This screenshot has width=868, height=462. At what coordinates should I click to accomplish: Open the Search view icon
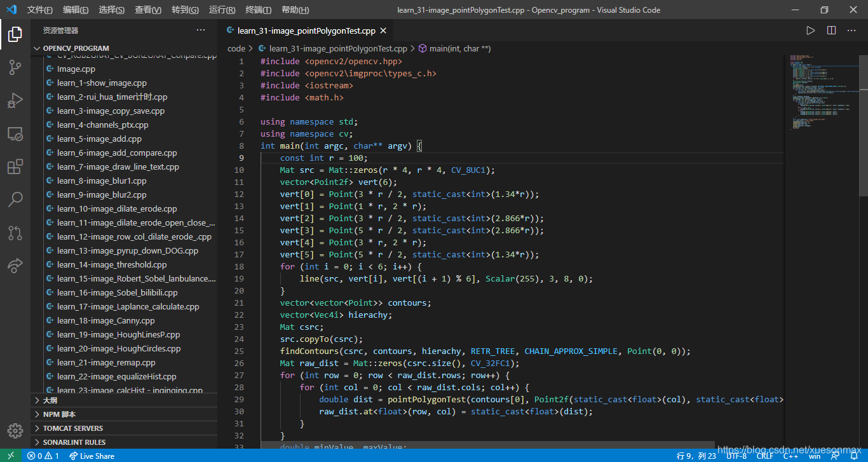(x=15, y=200)
